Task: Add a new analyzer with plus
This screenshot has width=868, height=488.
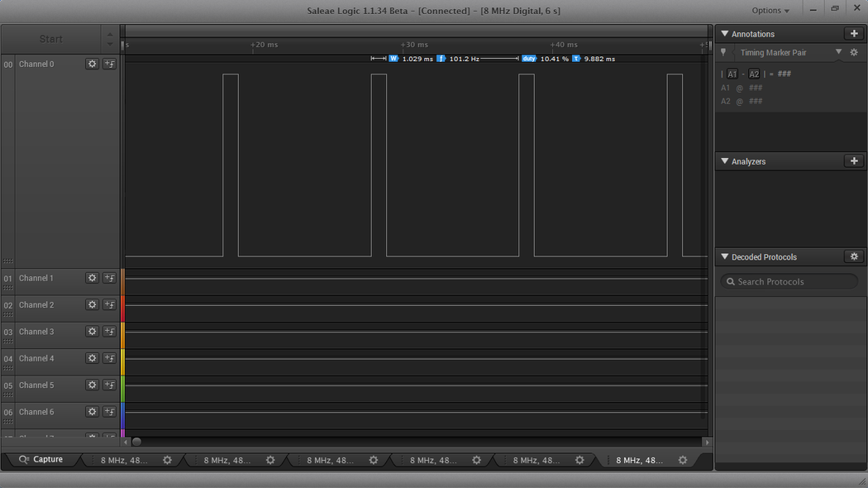Action: point(854,161)
